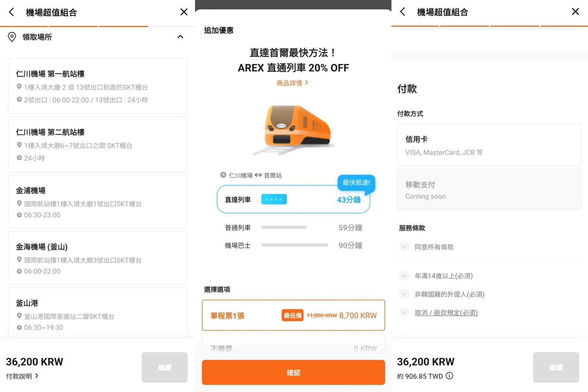Go back using left panel back arrow
This screenshot has width=588, height=392.
pyautogui.click(x=11, y=12)
